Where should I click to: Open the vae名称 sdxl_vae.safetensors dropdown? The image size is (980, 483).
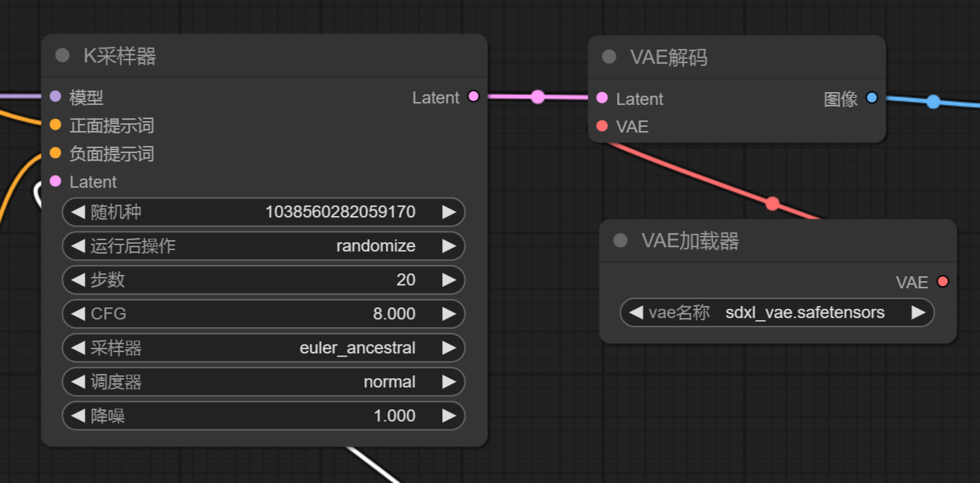[778, 312]
